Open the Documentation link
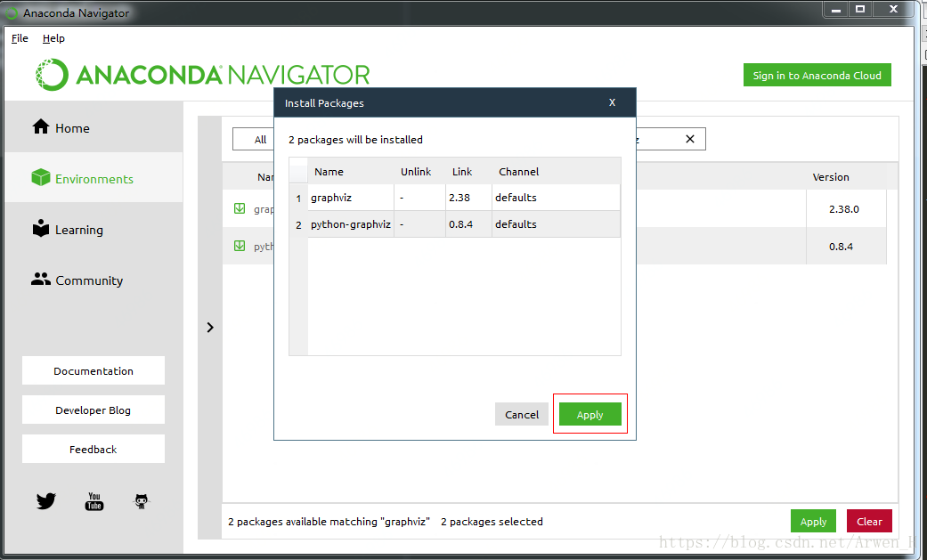927x560 pixels. pyautogui.click(x=94, y=370)
